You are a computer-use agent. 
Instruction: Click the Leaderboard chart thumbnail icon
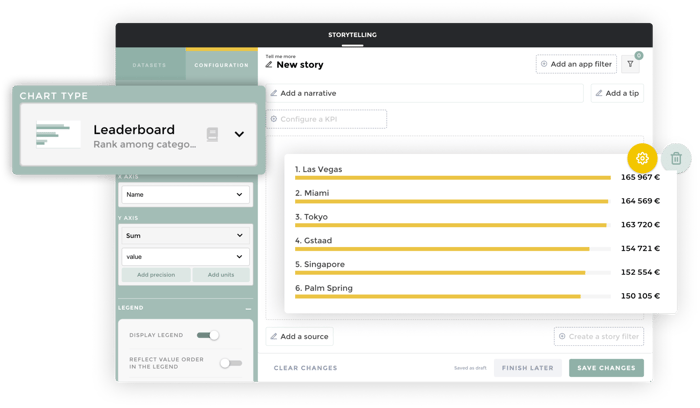pyautogui.click(x=58, y=134)
